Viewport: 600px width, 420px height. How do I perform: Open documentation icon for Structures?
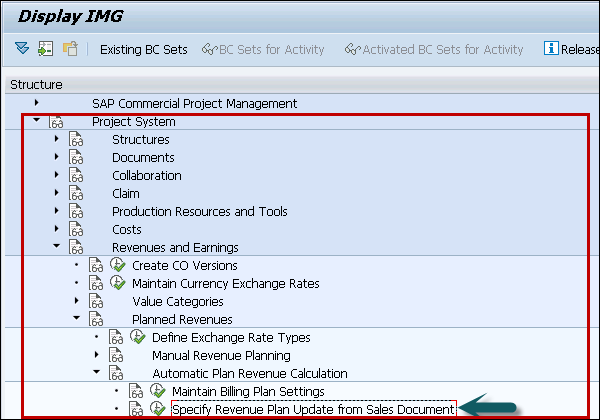coord(76,139)
